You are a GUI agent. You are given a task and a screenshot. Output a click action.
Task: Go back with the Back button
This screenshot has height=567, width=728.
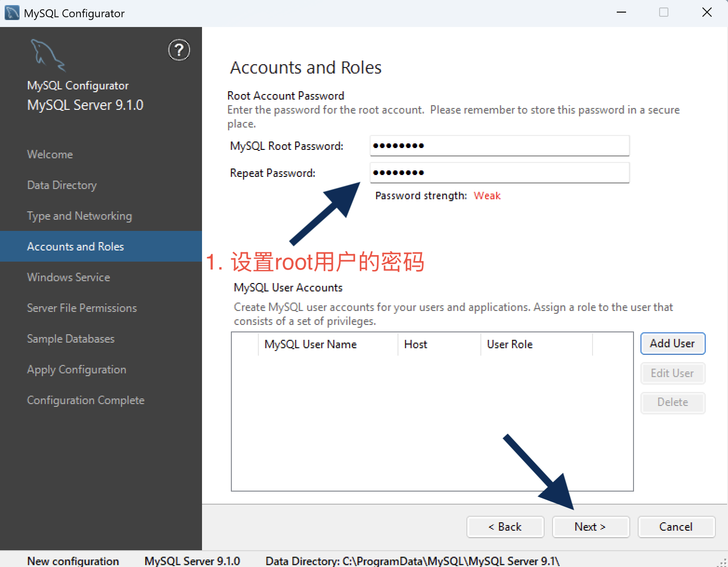(x=505, y=527)
